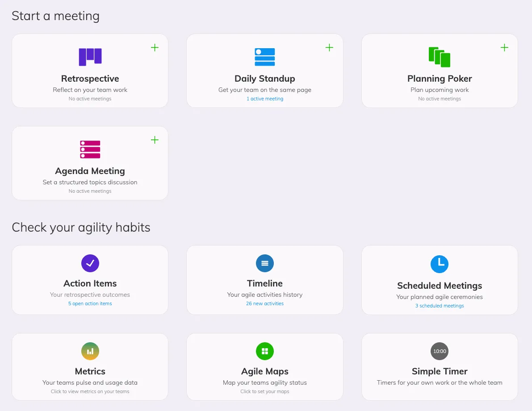Start a new Retrospective with plus icon

pyautogui.click(x=155, y=47)
